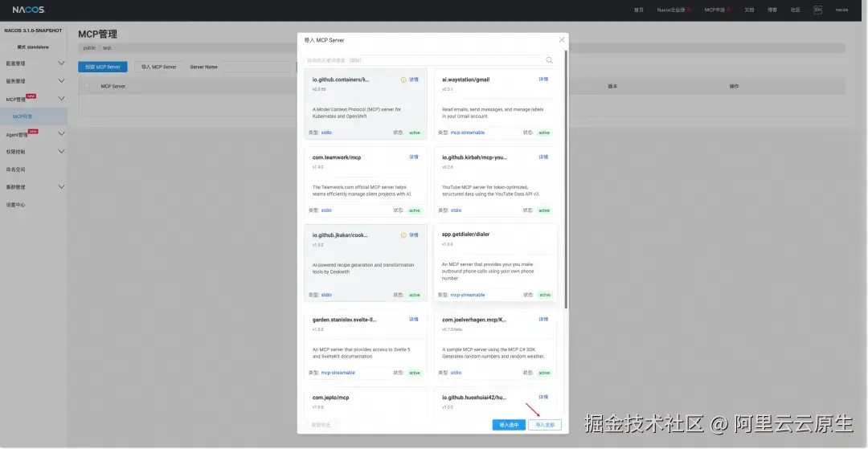Open 详情 for com.joelverhagen.mcp card
Screen dimensions: 868x449
click(x=543, y=320)
